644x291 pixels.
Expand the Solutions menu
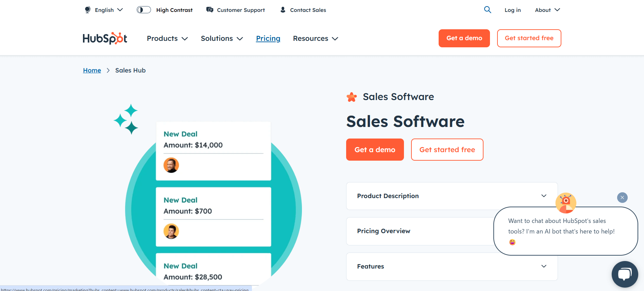point(222,38)
